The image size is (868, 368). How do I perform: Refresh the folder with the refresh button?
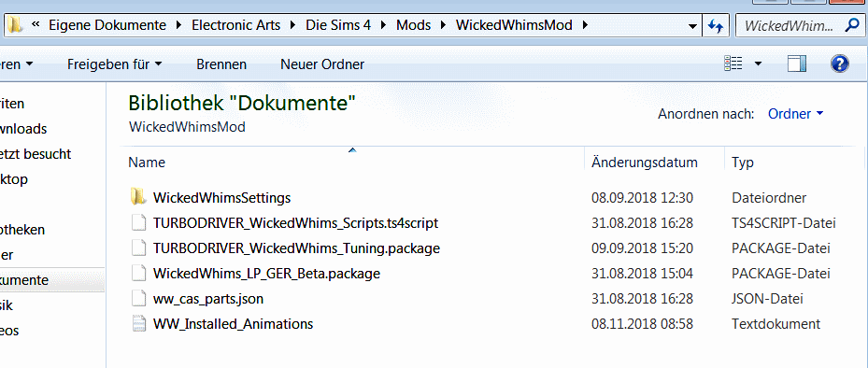(716, 25)
